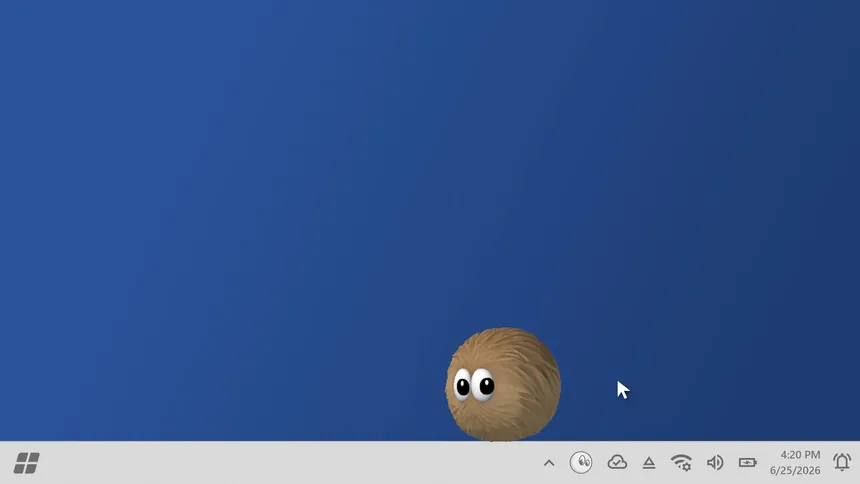Viewport: 860px width, 484px height.
Task: Open the volume speaker icon
Action: click(715, 463)
